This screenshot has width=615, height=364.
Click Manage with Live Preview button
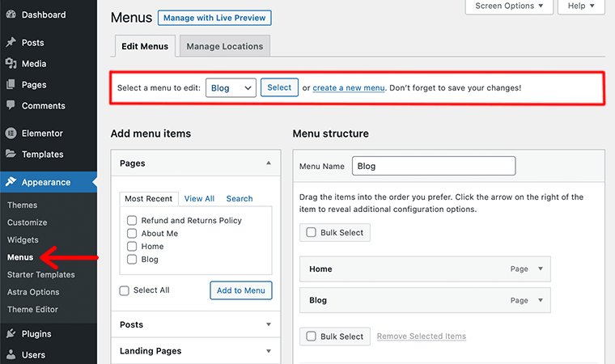[x=214, y=18]
